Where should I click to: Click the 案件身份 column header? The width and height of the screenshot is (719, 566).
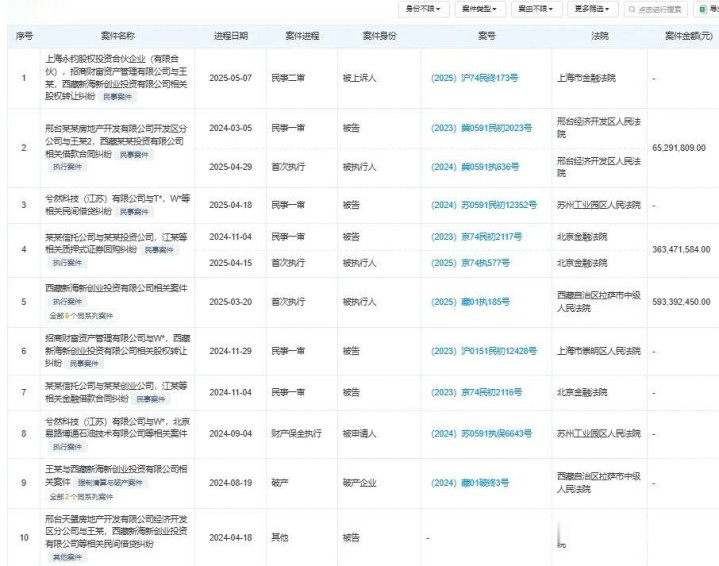coord(380,36)
